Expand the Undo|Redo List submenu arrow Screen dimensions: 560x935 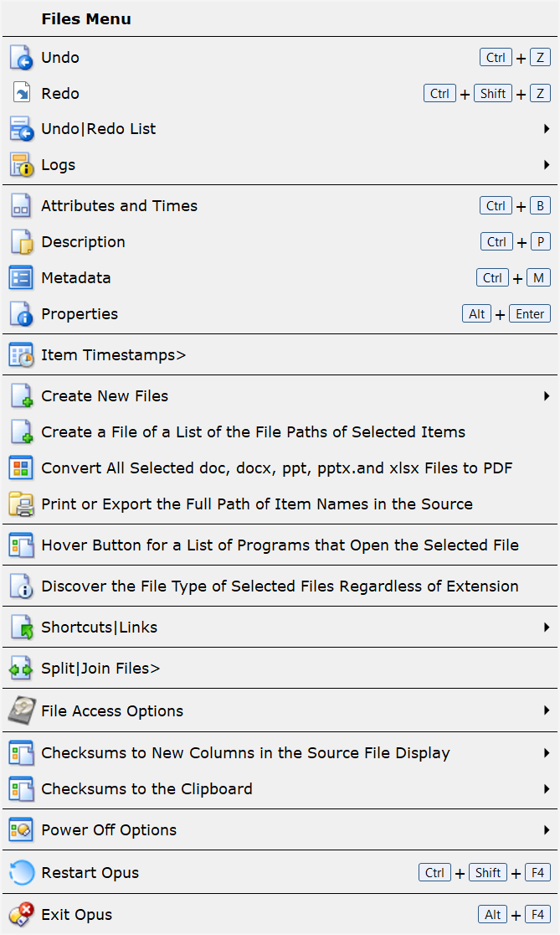(547, 129)
